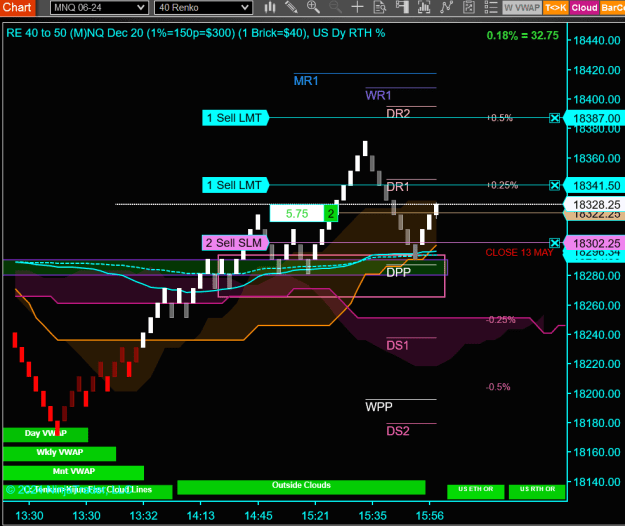Activate the crosshair cursor tool
625x526 pixels.
[x=358, y=7]
